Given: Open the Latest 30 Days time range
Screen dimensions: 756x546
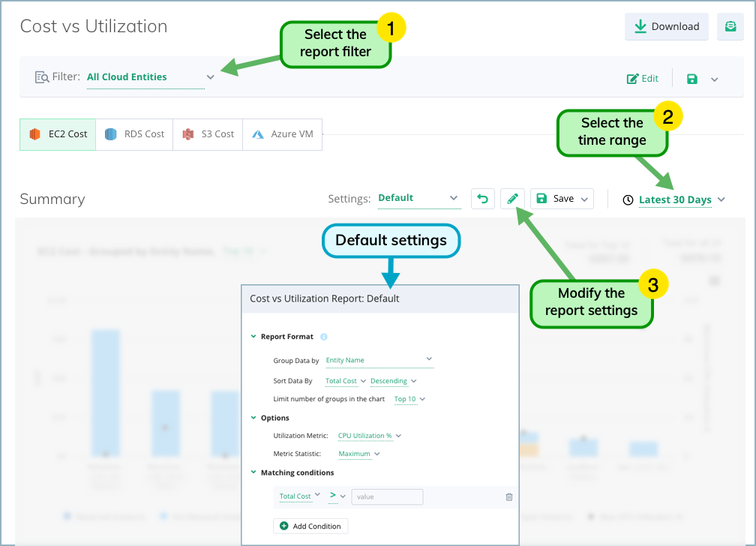Looking at the screenshot, I should click(x=674, y=199).
